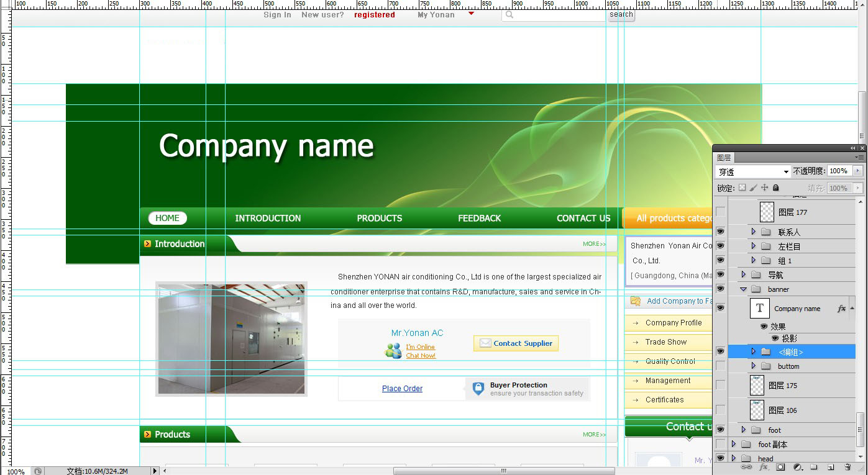Click the lock all padlock icon
Screen dimensions: 868x475
pos(776,188)
